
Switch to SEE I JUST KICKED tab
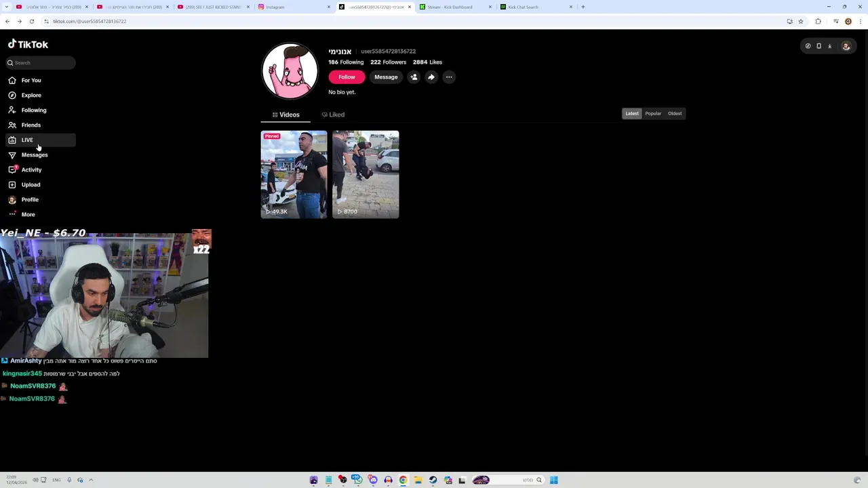pyautogui.click(x=213, y=7)
